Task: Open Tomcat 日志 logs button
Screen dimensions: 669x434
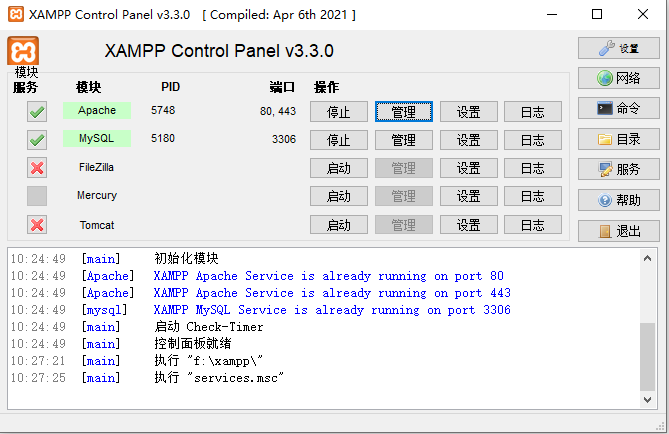Action: click(x=532, y=225)
